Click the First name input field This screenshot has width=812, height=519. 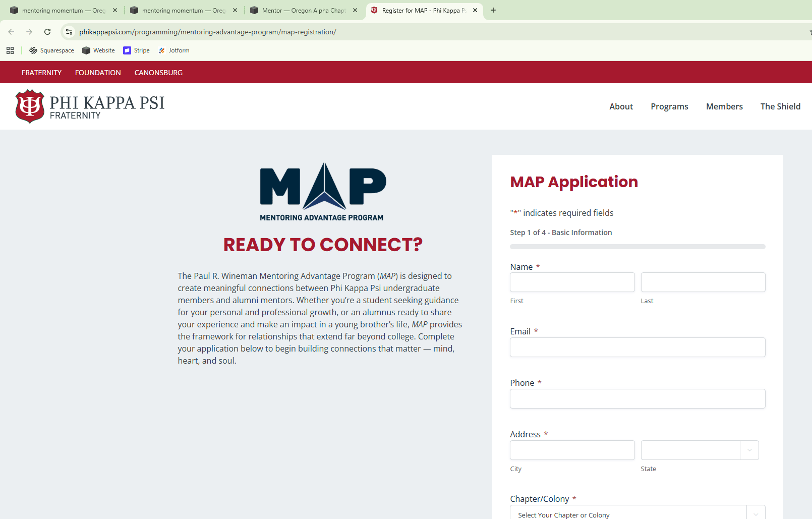572,282
